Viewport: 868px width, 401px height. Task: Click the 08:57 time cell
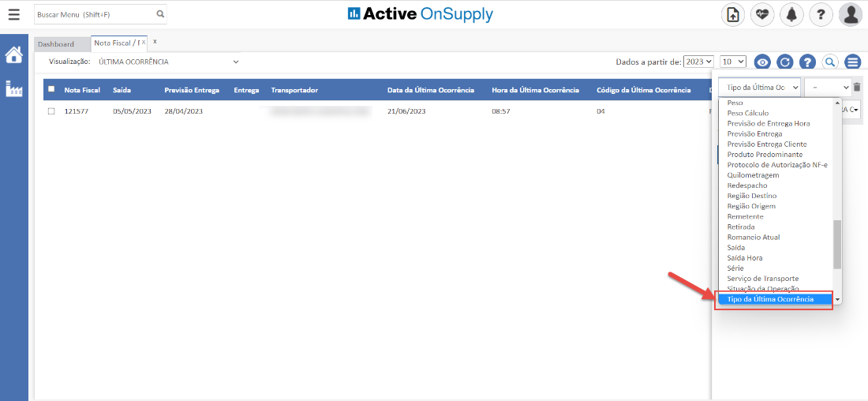(x=500, y=111)
